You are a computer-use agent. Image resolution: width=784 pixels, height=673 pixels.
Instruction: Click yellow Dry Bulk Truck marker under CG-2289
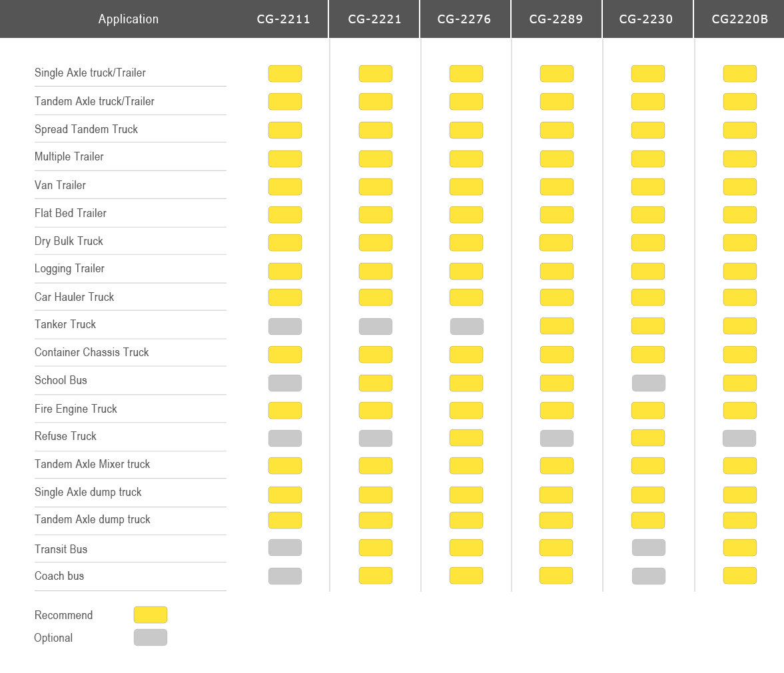[x=556, y=243]
